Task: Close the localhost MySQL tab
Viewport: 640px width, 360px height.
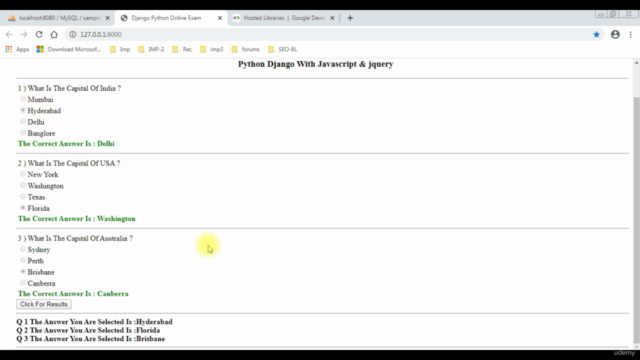Action: pos(107,18)
